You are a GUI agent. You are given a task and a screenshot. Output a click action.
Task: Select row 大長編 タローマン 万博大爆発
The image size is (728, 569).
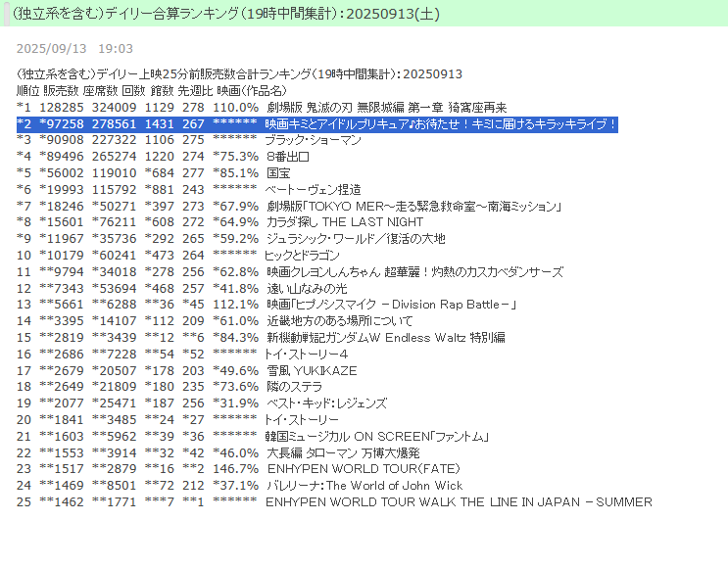coord(218,453)
